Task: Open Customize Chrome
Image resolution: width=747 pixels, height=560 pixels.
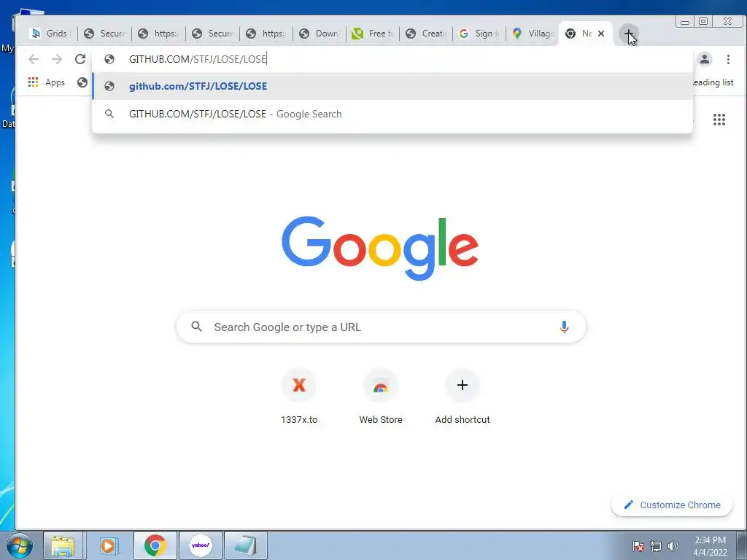Action: [x=672, y=505]
